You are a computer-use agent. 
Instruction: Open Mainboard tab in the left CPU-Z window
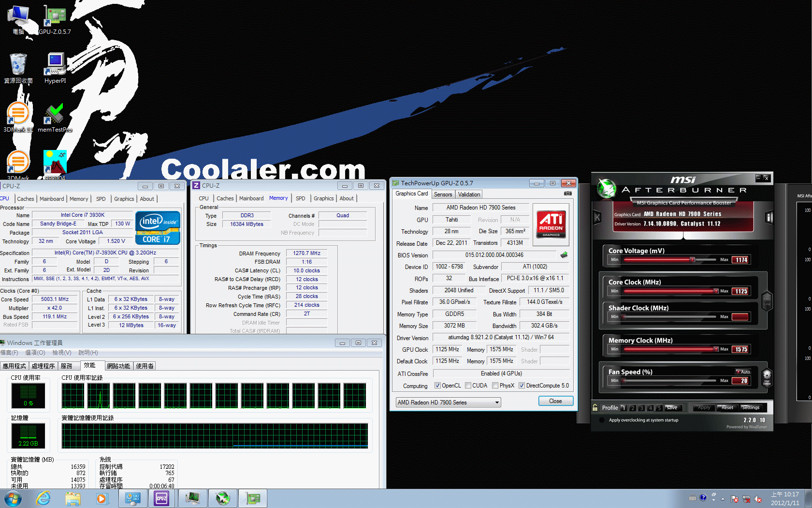52,199
